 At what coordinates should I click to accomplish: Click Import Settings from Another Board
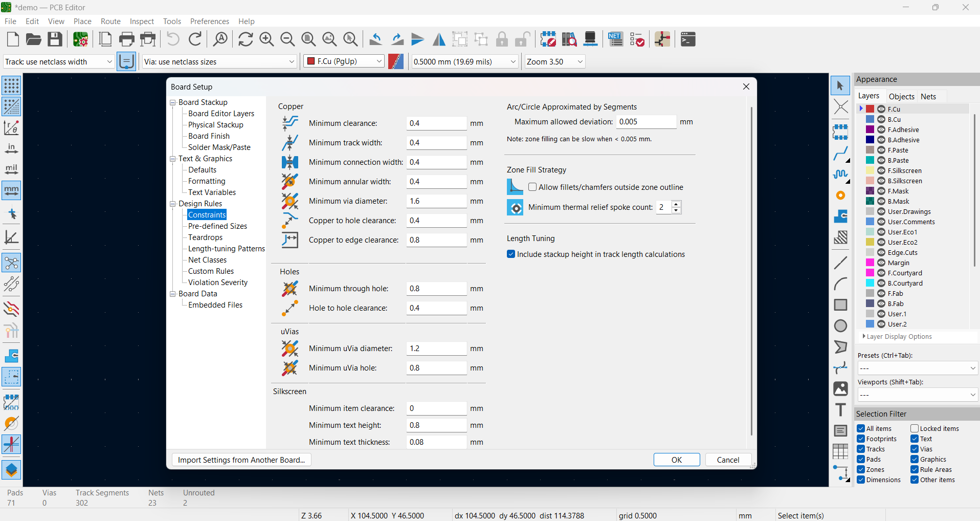241,460
